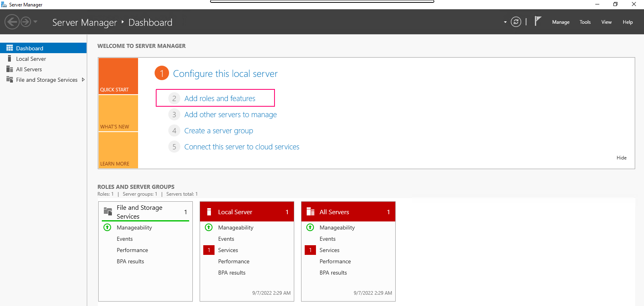Select Dashboard in the left navigation

(x=43, y=48)
